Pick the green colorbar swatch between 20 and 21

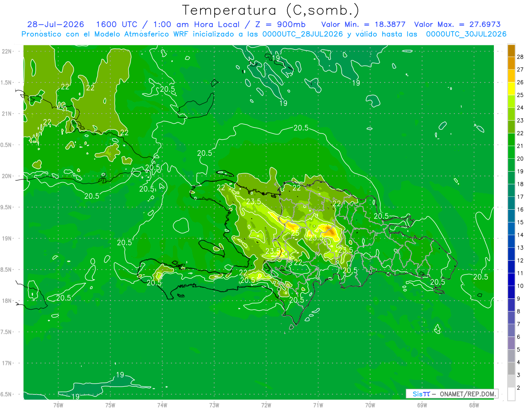click(x=511, y=152)
